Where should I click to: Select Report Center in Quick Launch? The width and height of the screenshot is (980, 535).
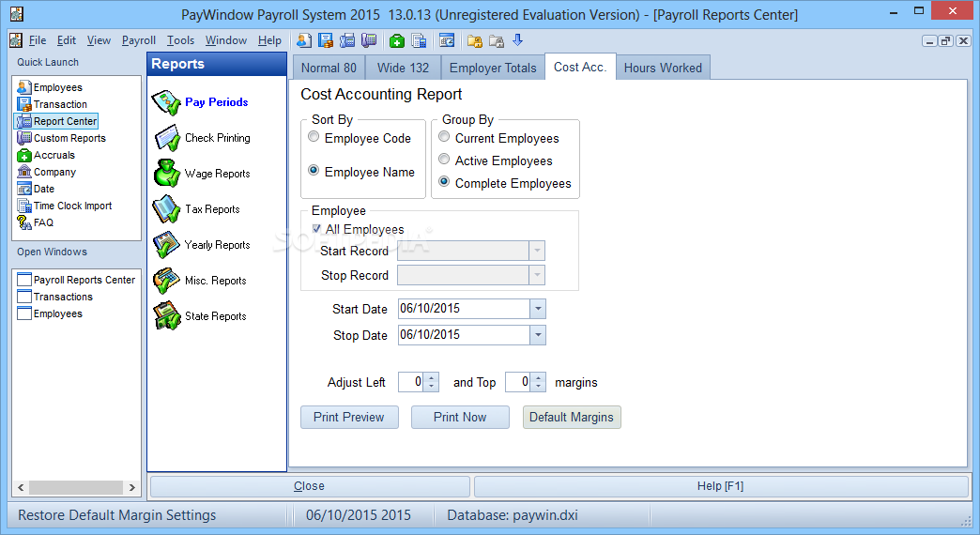click(57, 121)
